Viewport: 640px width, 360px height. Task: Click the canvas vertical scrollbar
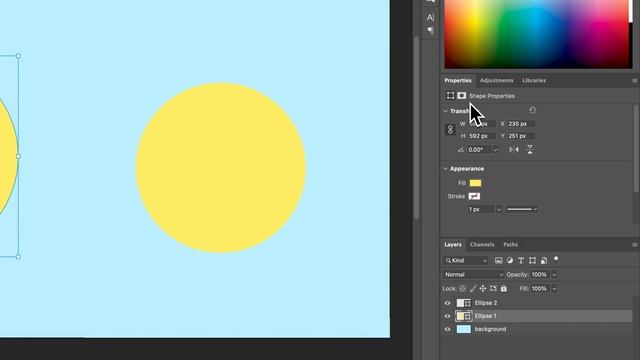(x=416, y=127)
